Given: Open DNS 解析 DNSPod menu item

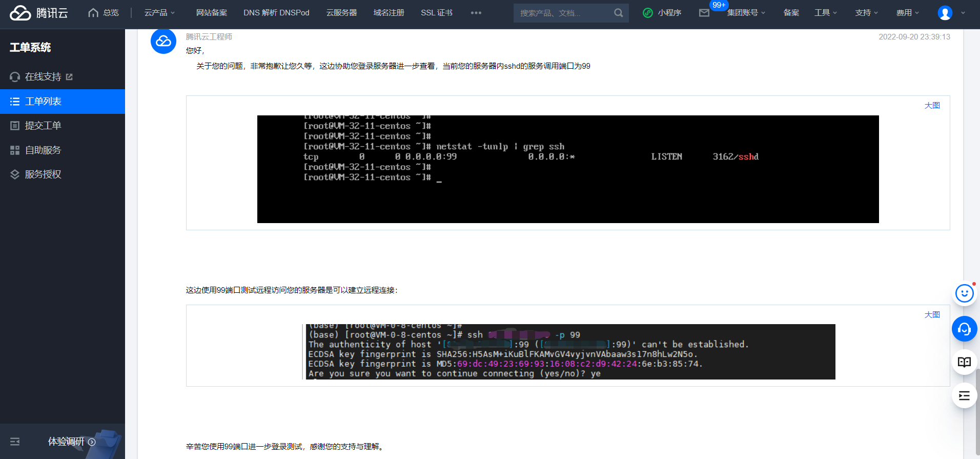Looking at the screenshot, I should (x=276, y=13).
